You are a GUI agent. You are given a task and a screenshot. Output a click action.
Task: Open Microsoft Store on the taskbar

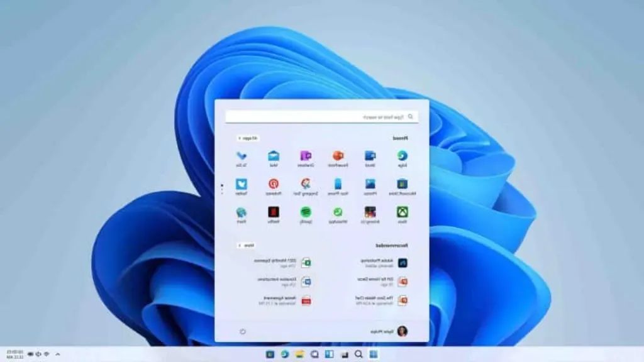(270, 354)
